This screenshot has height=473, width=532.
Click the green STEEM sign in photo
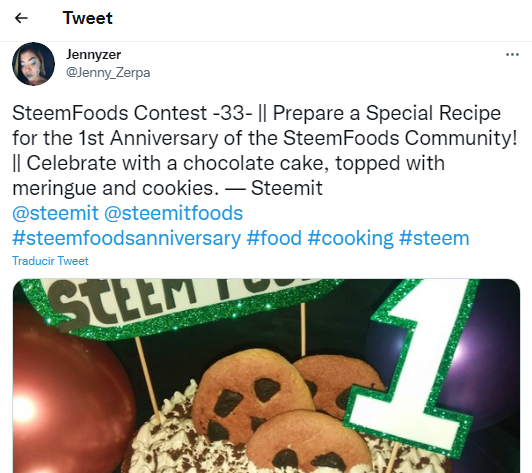176,305
